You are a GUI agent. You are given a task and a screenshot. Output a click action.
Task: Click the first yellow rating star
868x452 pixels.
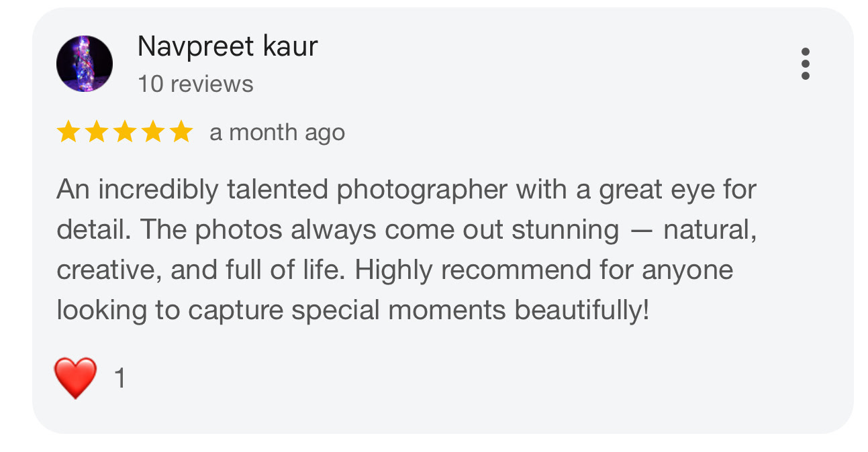coord(68,132)
